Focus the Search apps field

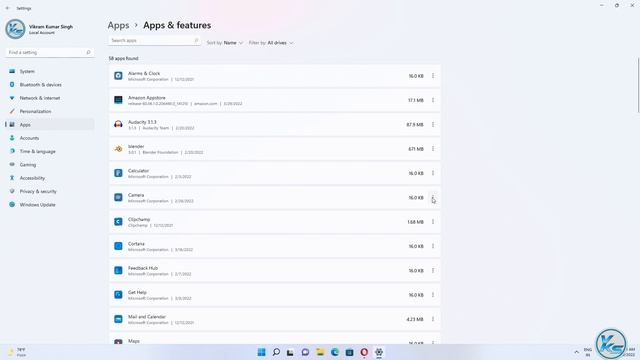154,40
